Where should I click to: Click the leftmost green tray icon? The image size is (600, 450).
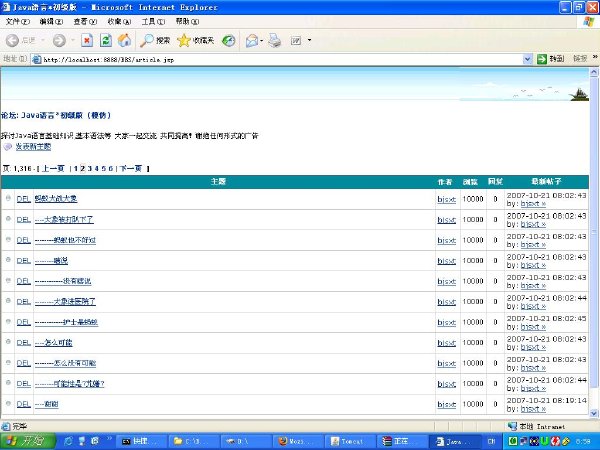point(513,442)
